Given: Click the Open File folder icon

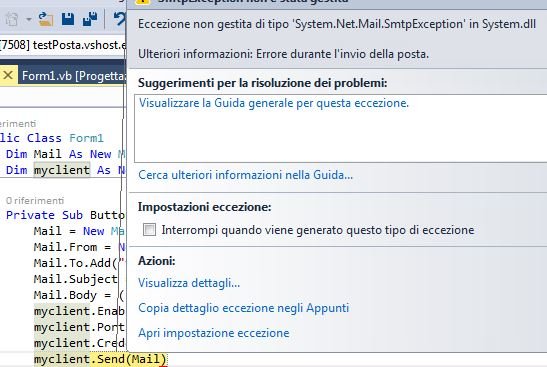Looking at the screenshot, I should click(x=46, y=19).
